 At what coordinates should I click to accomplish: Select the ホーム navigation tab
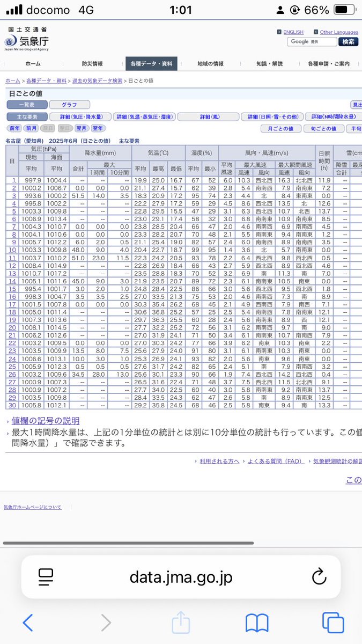click(33, 64)
